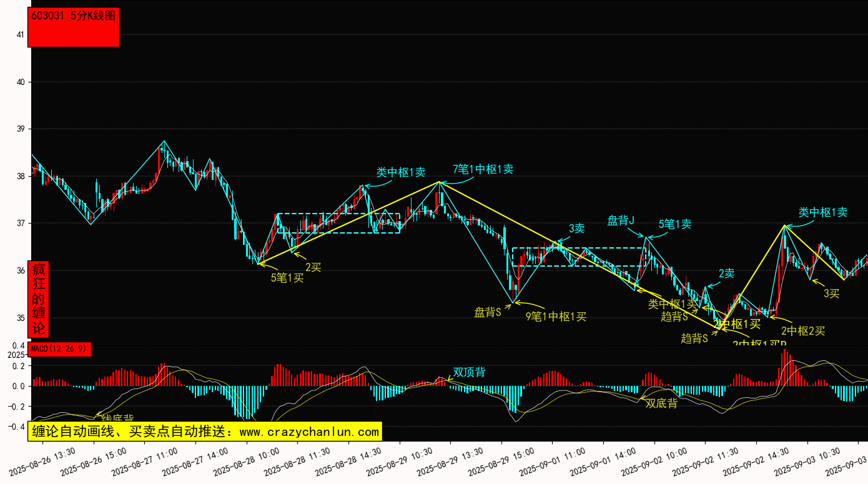Click the price axis value 41

pyautogui.click(x=20, y=35)
